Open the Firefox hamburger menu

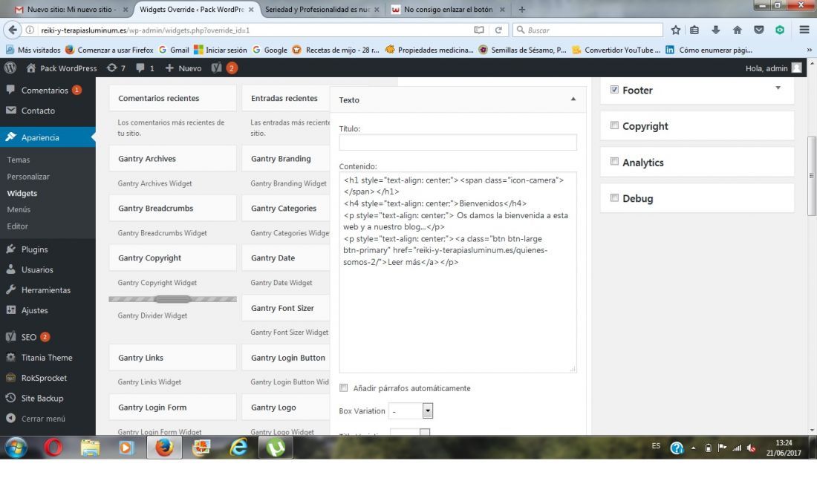tap(804, 30)
